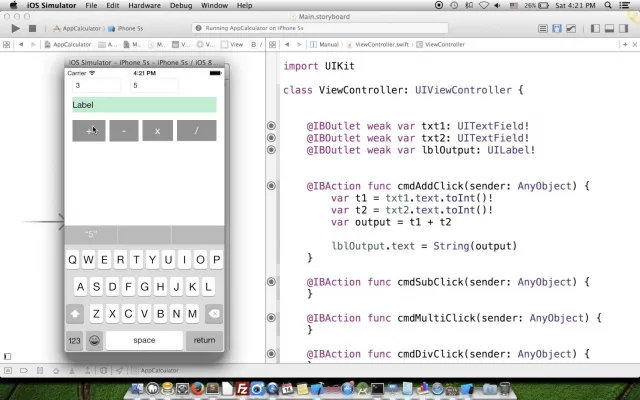Open the File menu

tap(91, 5)
